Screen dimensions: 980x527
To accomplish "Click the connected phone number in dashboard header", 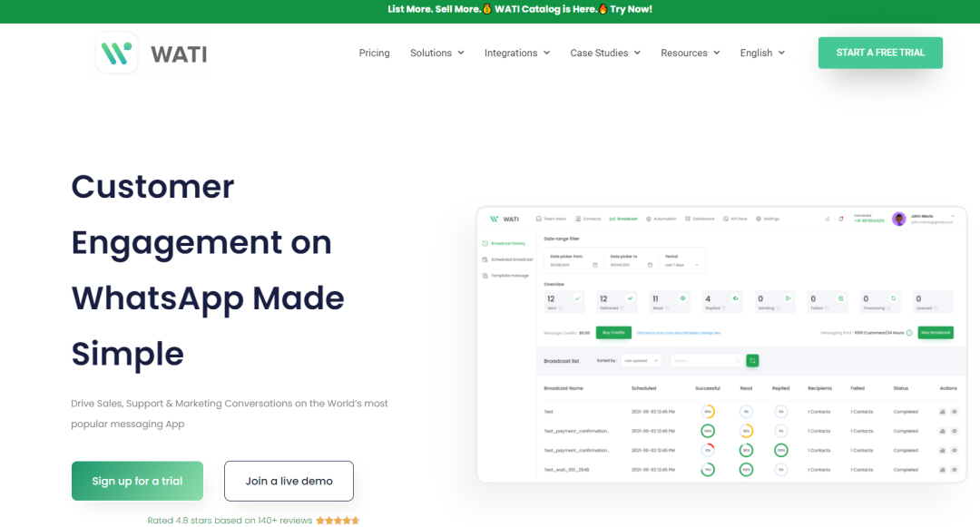I will point(868,221).
